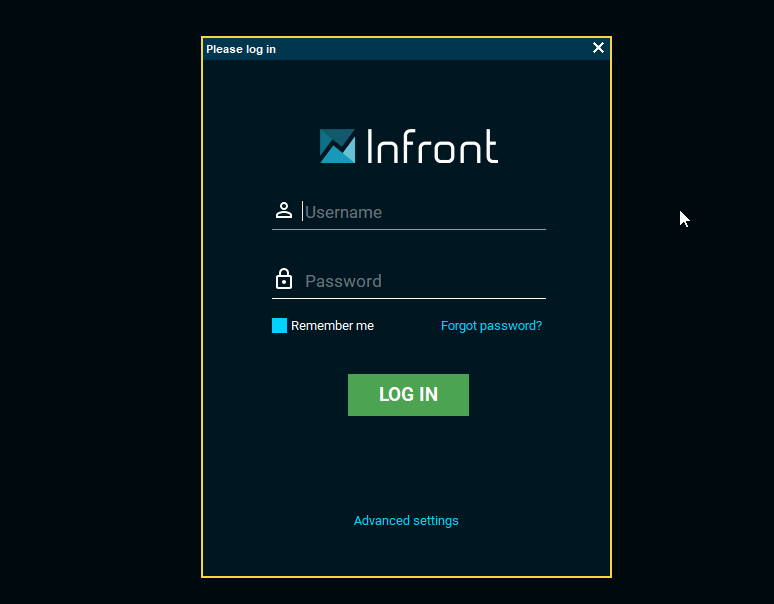774x604 pixels.
Task: Open Advanced settings link
Action: [x=406, y=521]
